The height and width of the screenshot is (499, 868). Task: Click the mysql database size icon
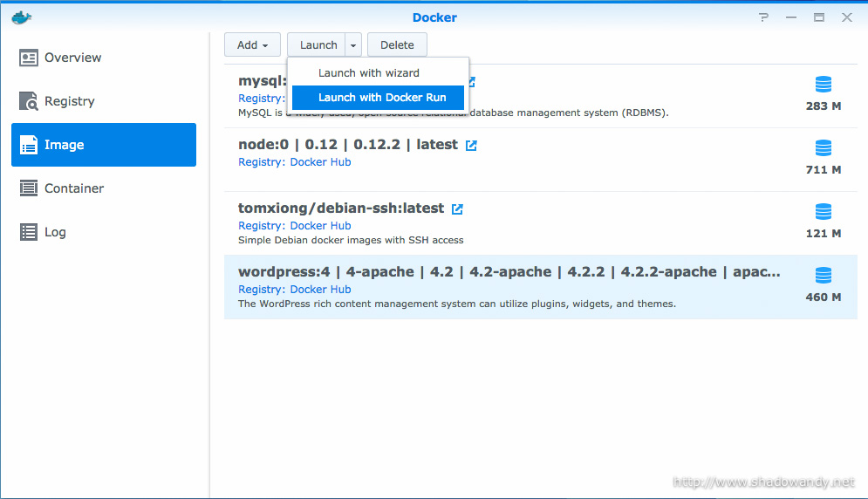(824, 85)
